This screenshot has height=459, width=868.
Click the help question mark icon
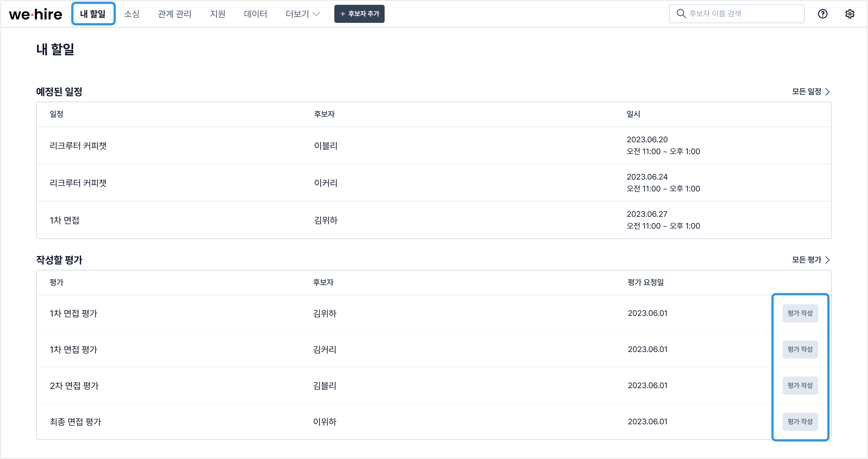[823, 14]
